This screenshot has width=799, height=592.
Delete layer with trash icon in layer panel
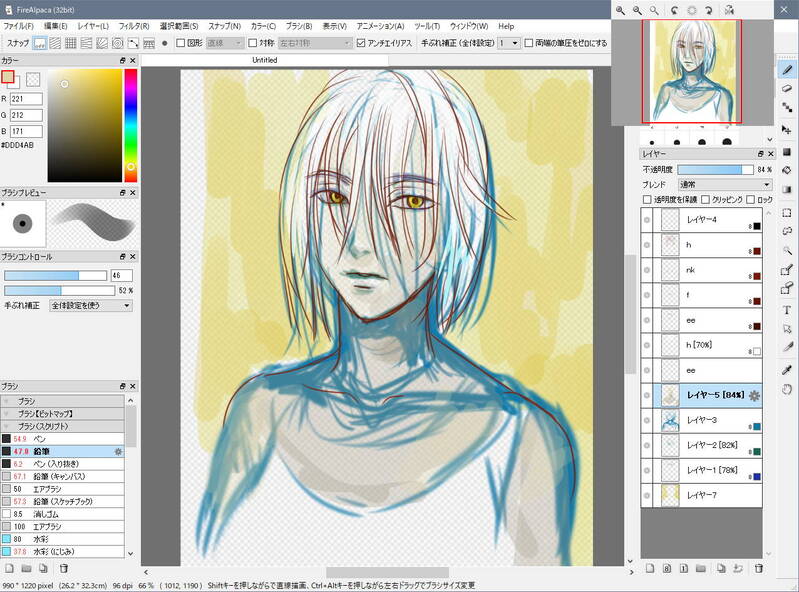[759, 569]
